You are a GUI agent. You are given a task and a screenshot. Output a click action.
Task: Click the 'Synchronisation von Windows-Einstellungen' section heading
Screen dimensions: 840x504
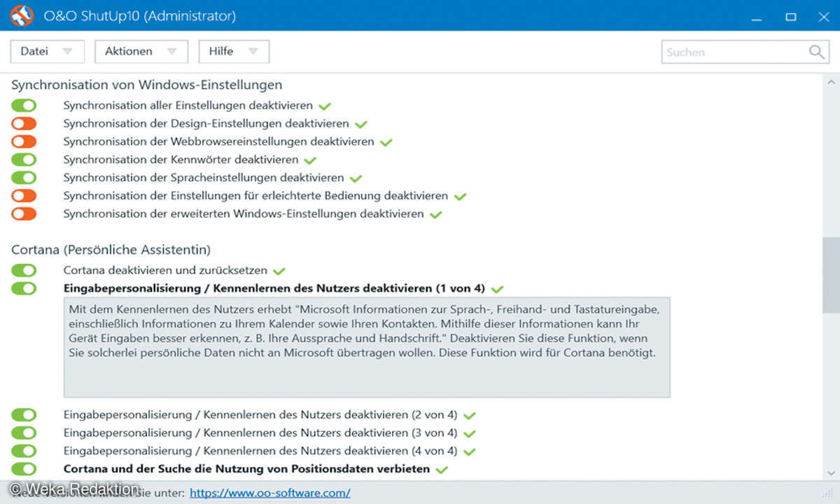point(147,85)
